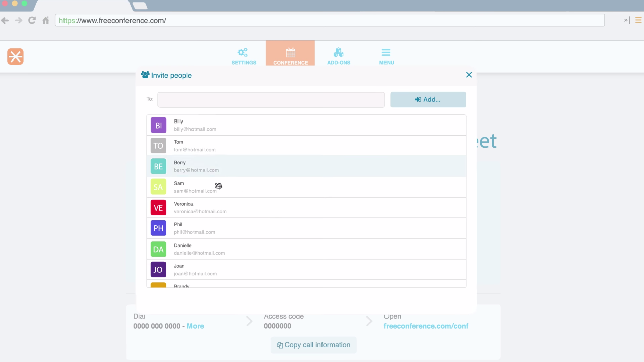Viewport: 644px width, 362px height.
Task: Reload the page with refresh icon
Action: pyautogui.click(x=32, y=20)
